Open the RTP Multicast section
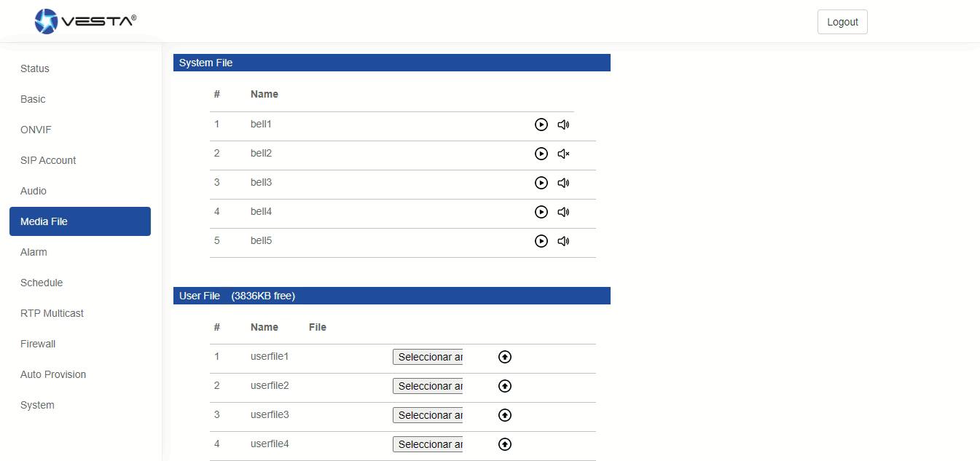This screenshot has width=980, height=461. (52, 313)
